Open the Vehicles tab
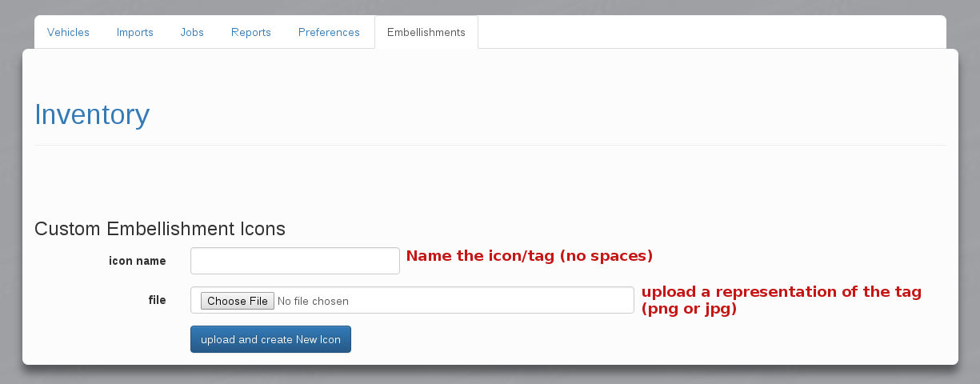The height and width of the screenshot is (384, 980). click(x=68, y=33)
